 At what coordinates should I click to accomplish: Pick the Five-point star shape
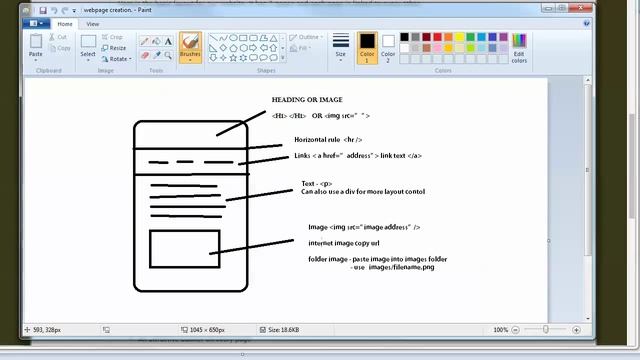pyautogui.click(x=233, y=58)
